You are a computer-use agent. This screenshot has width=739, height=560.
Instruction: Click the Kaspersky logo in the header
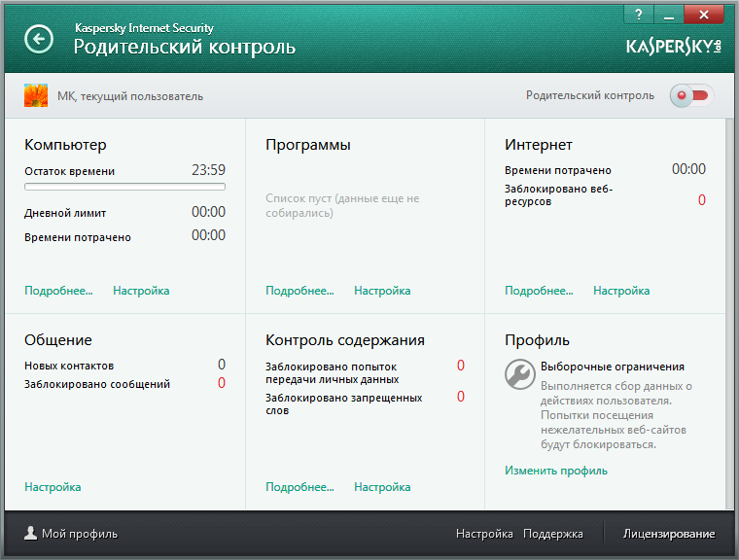[x=674, y=47]
